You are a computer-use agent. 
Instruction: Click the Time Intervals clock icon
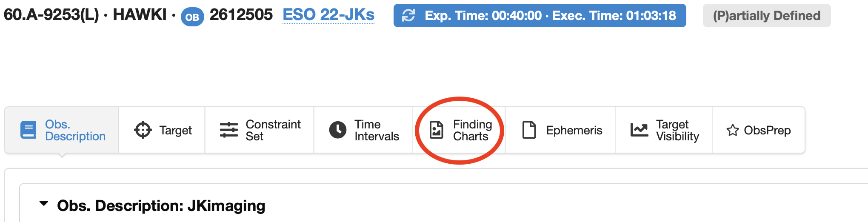[338, 130]
